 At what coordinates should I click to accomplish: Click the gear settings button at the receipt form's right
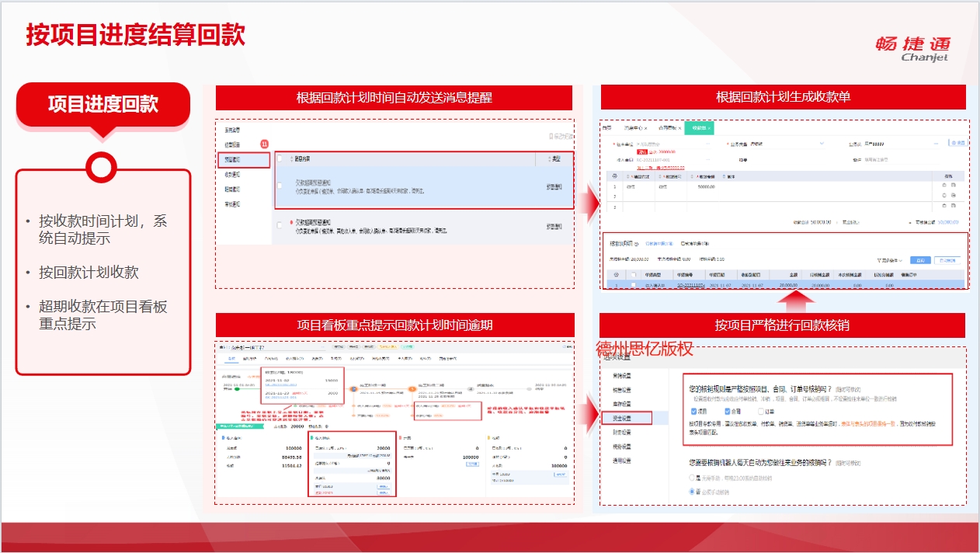point(958,144)
